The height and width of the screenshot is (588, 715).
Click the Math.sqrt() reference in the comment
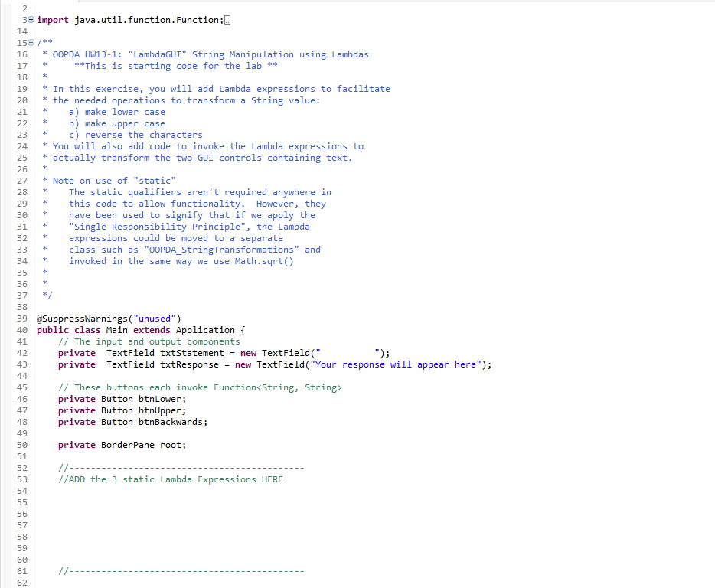pyautogui.click(x=263, y=260)
